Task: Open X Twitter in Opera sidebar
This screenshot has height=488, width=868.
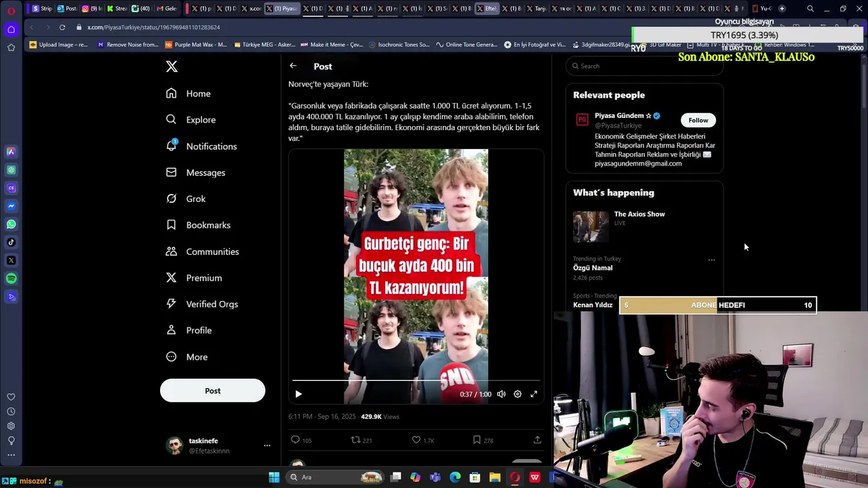Action: (11, 260)
